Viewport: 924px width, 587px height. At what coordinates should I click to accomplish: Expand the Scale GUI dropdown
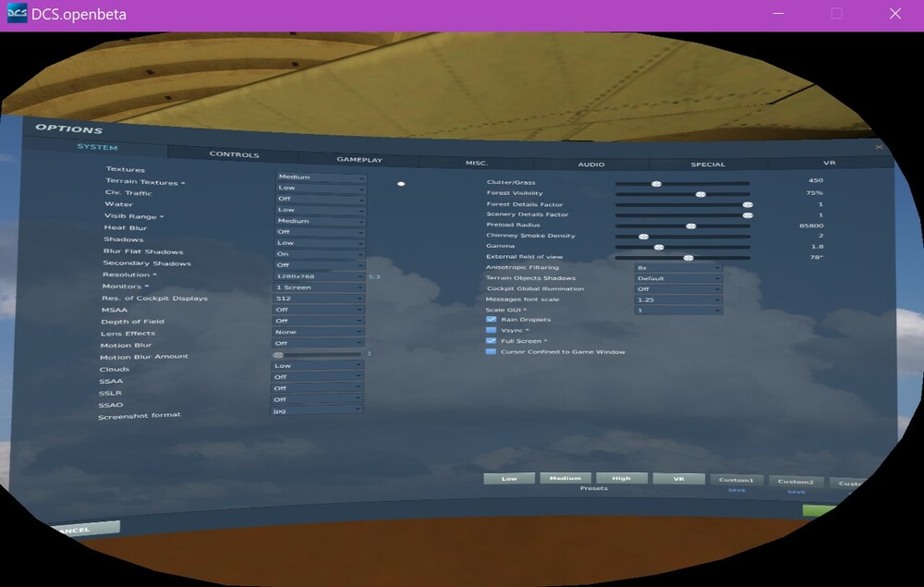[678, 310]
